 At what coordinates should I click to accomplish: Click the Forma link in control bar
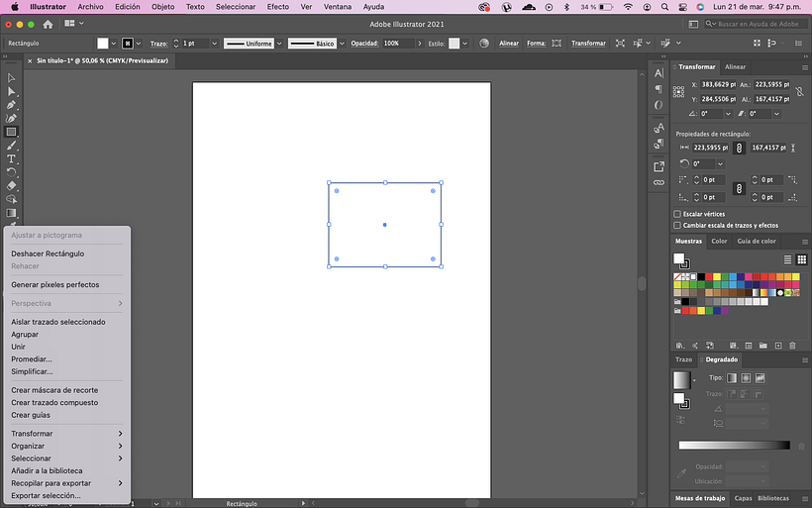[536, 44]
